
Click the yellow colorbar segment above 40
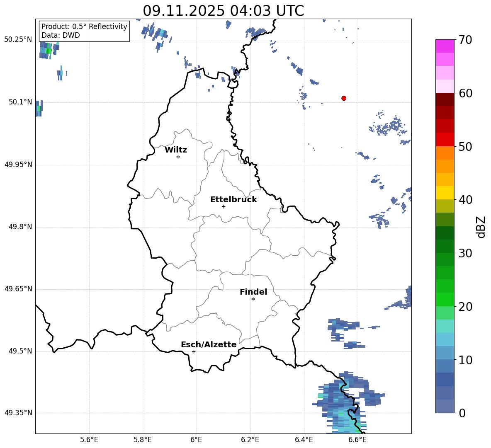[x=445, y=193]
